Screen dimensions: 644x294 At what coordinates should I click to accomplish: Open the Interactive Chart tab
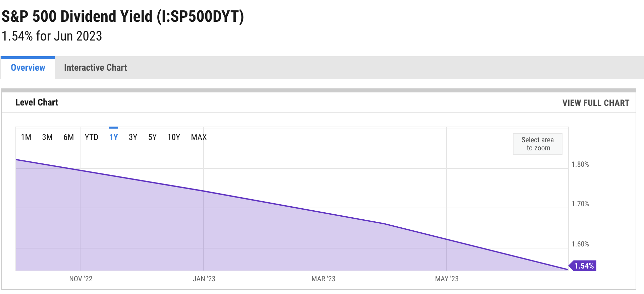pyautogui.click(x=95, y=68)
